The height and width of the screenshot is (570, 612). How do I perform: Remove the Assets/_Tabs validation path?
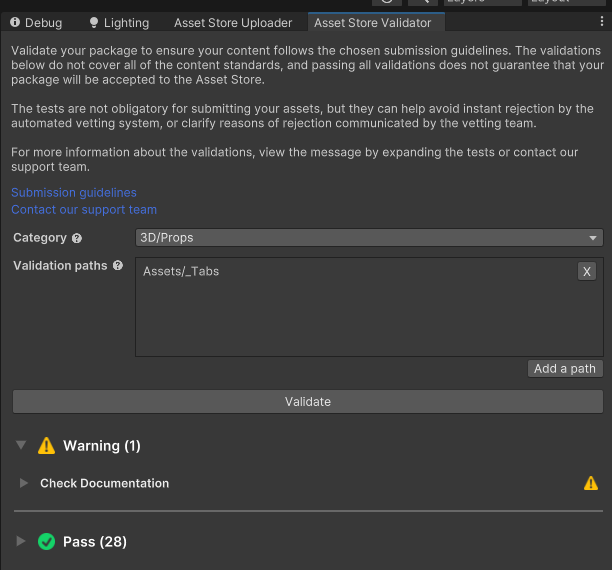tap(587, 272)
